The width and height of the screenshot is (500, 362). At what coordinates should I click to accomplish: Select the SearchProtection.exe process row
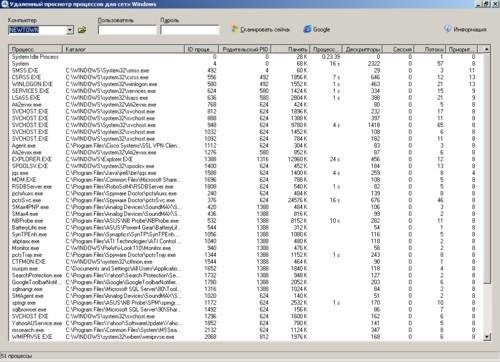click(x=246, y=275)
